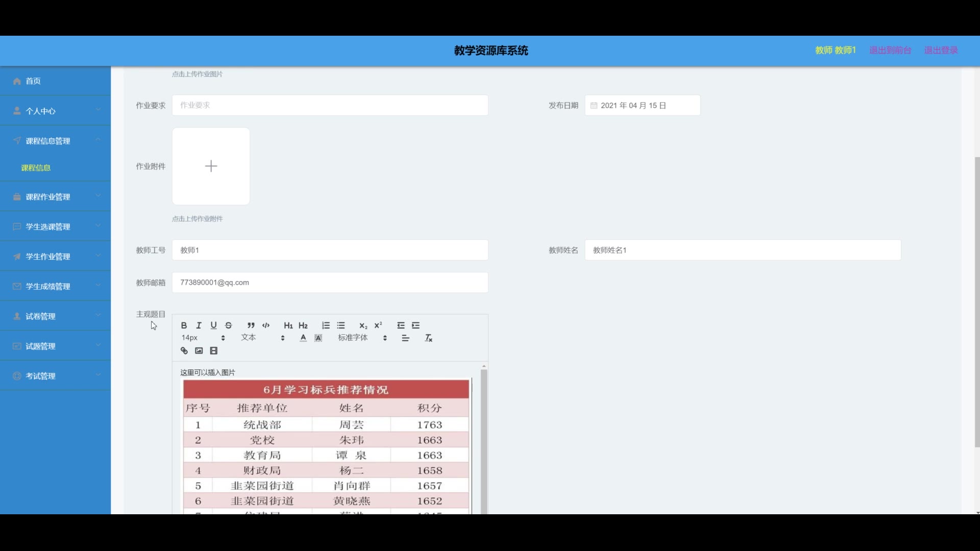The image size is (980, 551).
Task: Open the text background color picker
Action: [318, 338]
